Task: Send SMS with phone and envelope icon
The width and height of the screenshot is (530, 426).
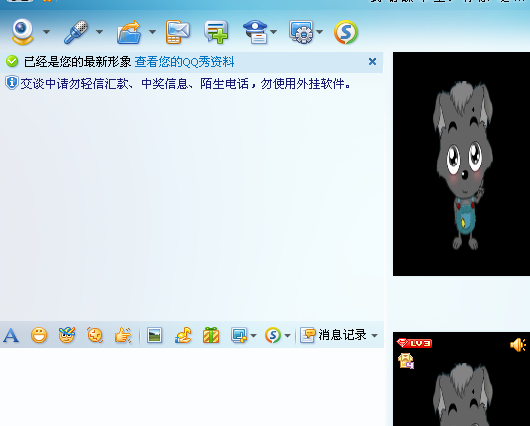Action: coord(177,32)
